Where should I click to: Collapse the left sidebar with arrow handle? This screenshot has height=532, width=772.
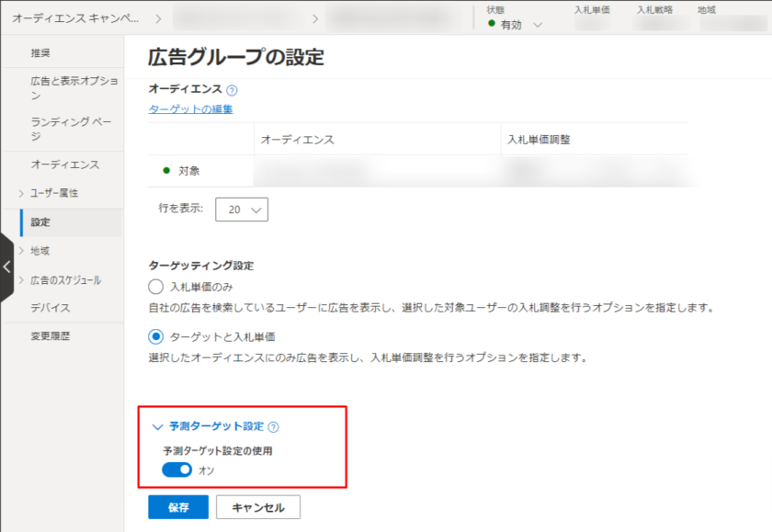(x=7, y=267)
